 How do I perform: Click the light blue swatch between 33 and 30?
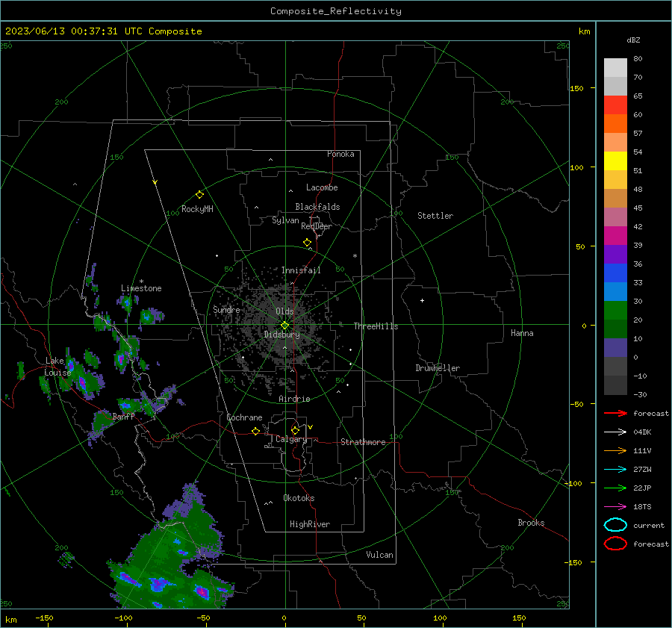[615, 291]
